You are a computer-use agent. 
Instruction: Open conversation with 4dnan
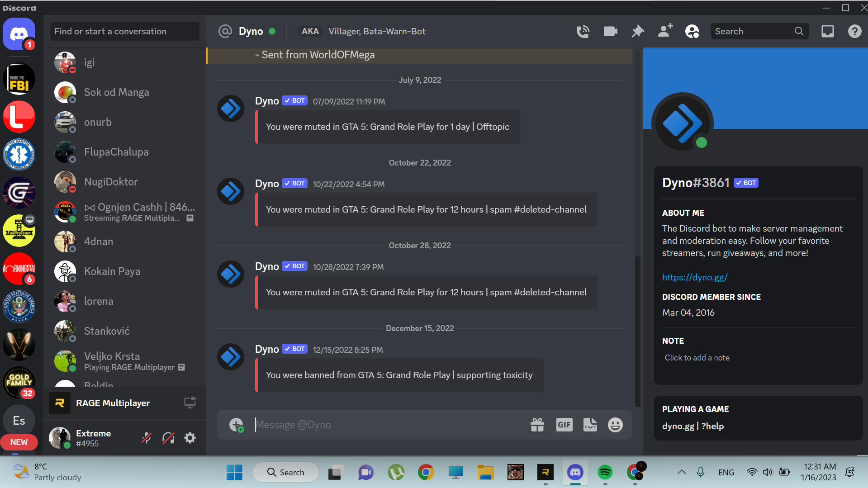point(125,242)
